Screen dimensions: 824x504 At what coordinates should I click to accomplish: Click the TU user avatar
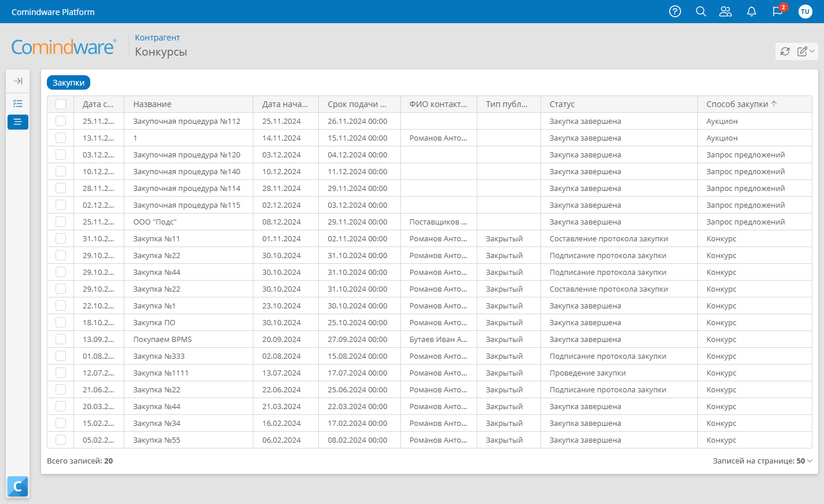[805, 12]
